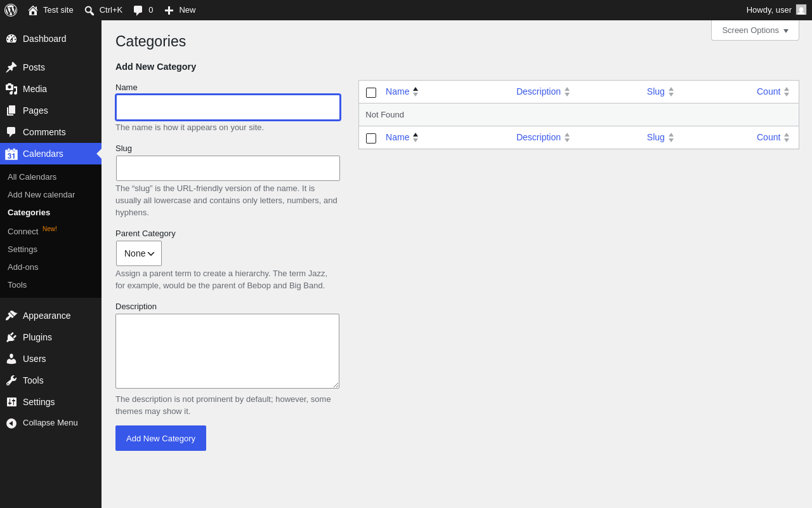Open Add New calendar submenu item

click(41, 194)
